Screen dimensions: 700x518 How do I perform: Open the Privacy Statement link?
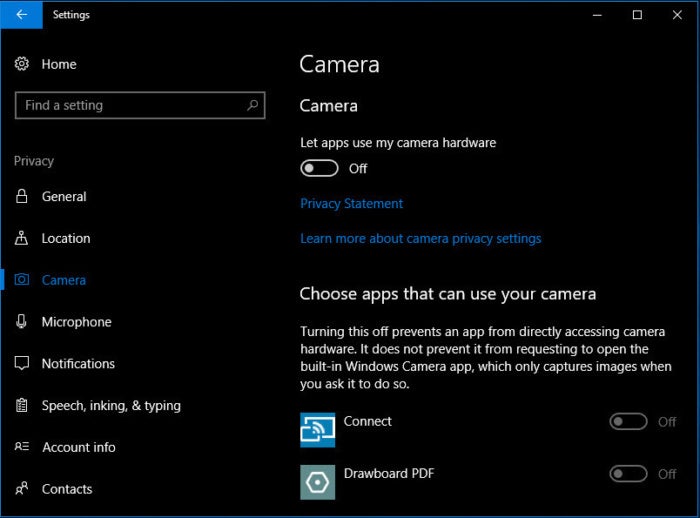coord(351,204)
